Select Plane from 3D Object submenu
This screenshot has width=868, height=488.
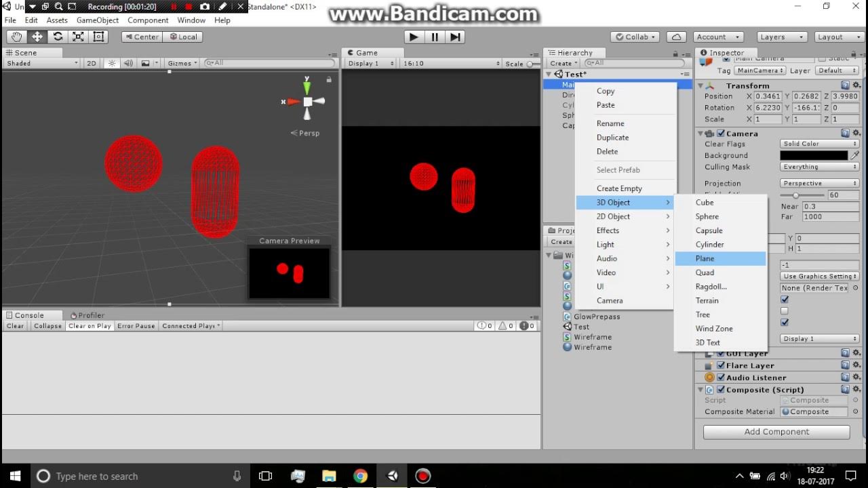[720, 258]
